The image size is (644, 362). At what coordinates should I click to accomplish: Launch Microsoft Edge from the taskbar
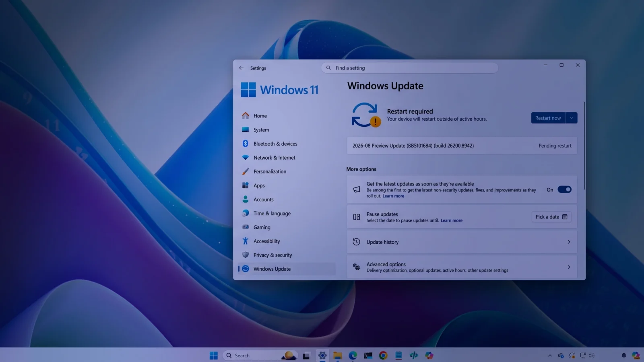353,356
